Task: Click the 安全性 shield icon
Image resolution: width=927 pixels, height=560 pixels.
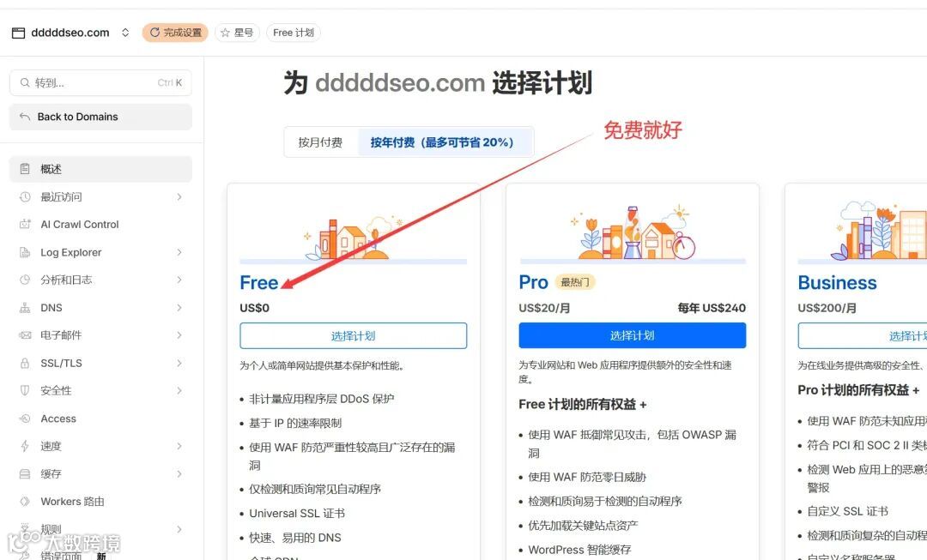Action: pyautogui.click(x=25, y=390)
